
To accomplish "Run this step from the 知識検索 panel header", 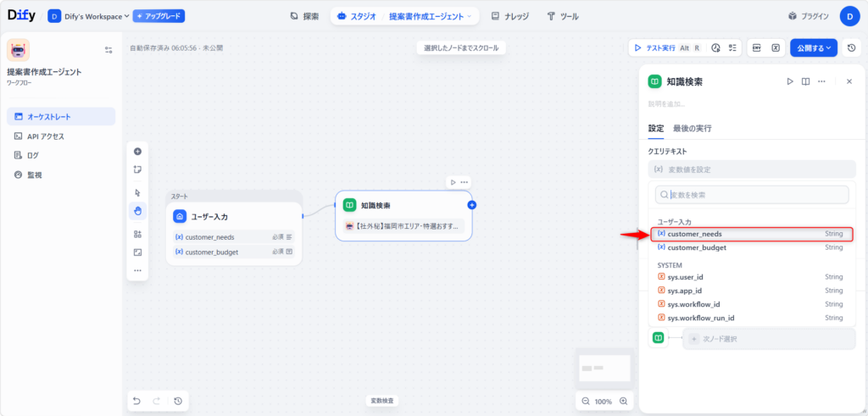I will 790,81.
